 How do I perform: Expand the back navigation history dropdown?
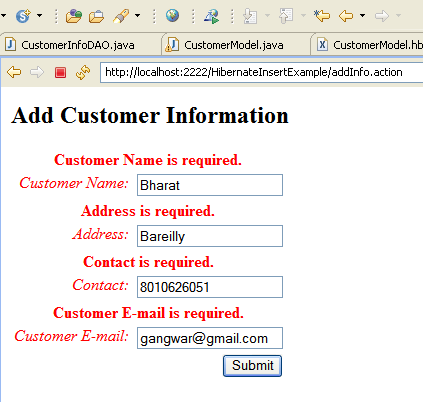tap(362, 15)
